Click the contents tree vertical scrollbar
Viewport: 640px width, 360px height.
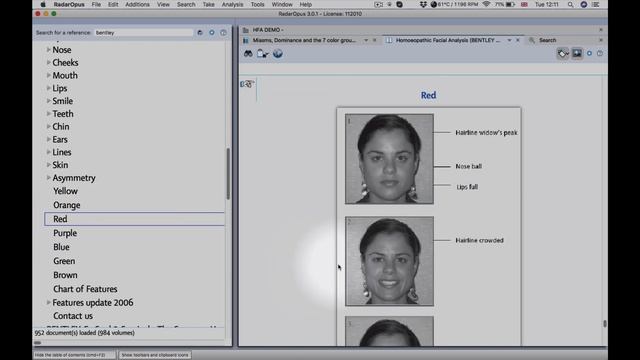click(x=228, y=174)
